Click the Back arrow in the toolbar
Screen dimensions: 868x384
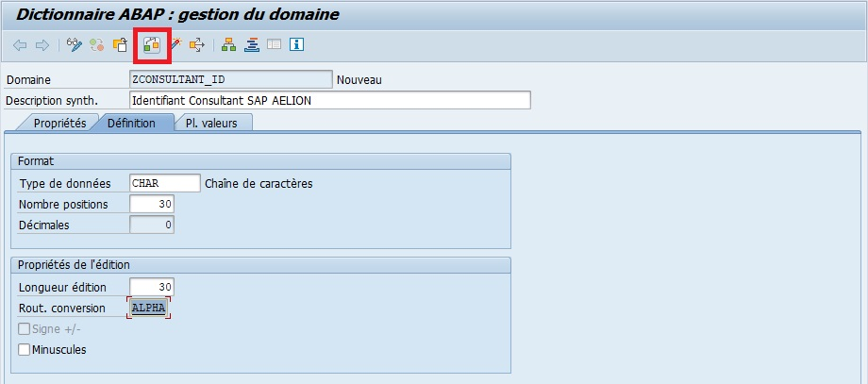click(19, 45)
